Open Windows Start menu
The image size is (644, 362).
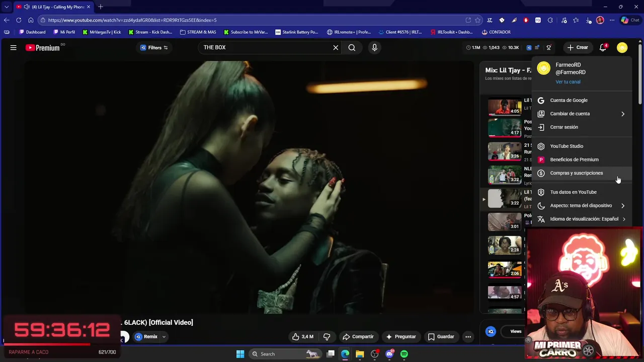pos(240,354)
